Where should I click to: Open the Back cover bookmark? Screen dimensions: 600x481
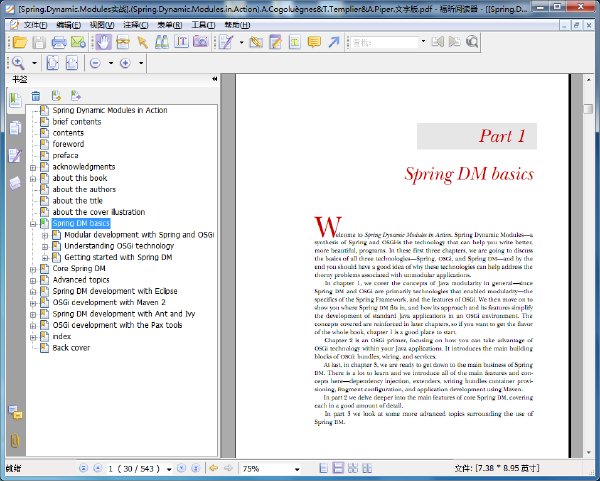(x=71, y=348)
